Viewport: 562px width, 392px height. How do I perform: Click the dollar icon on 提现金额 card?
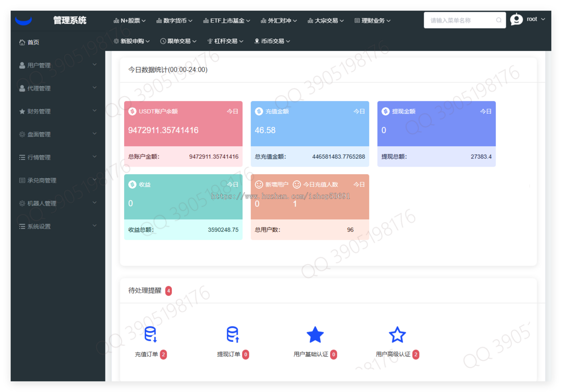[x=385, y=111]
